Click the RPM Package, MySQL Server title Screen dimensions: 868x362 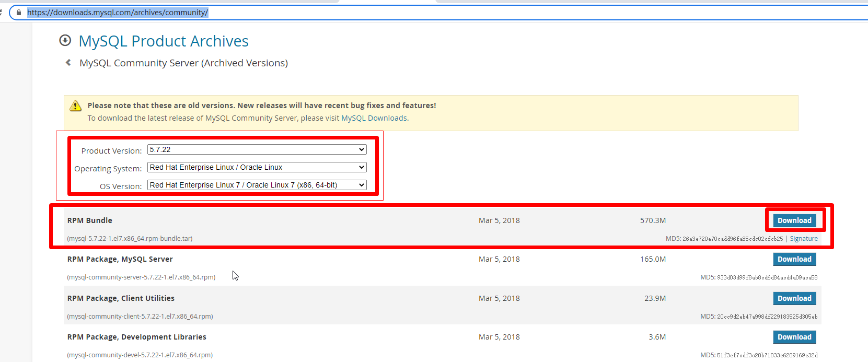tap(120, 259)
